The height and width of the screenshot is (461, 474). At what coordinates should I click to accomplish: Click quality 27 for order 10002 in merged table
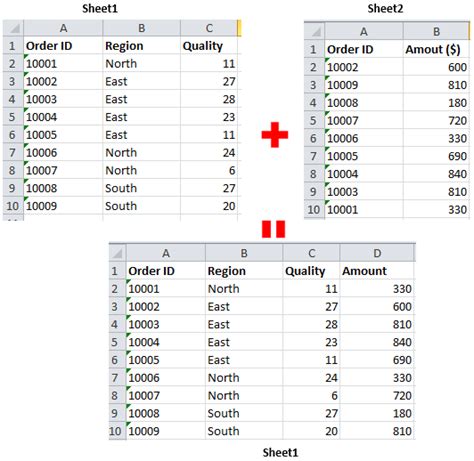coord(311,306)
